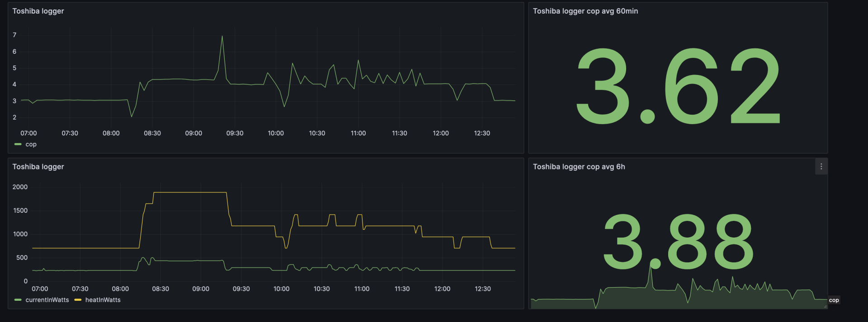Click the large 3.62 stat value

(678, 86)
